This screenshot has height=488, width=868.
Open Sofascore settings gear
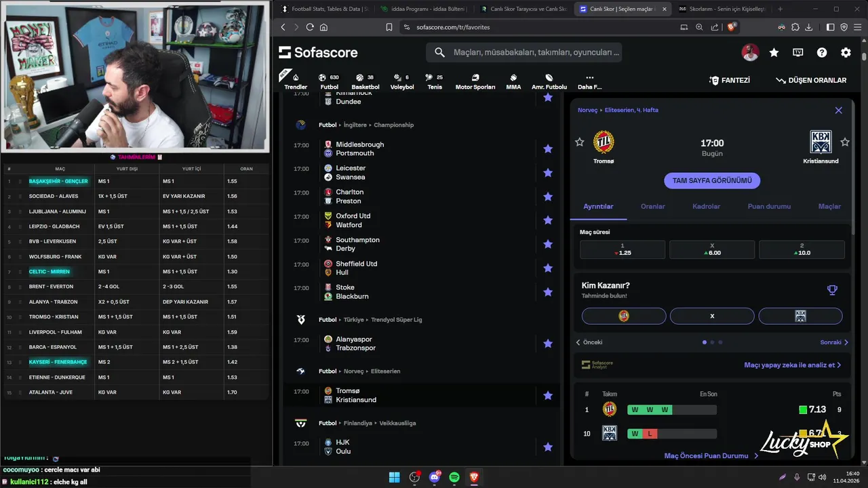pos(846,52)
